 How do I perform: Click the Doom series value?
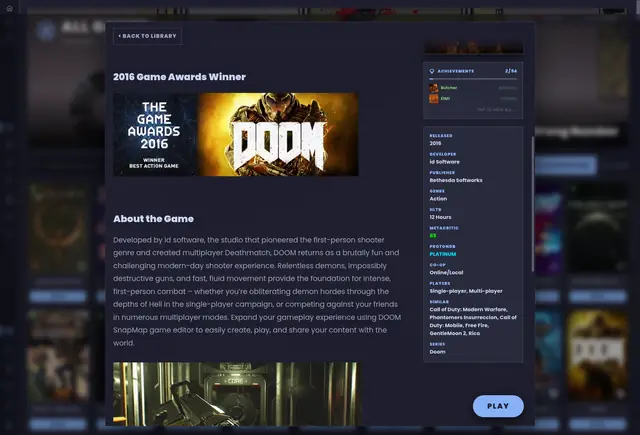coord(438,352)
